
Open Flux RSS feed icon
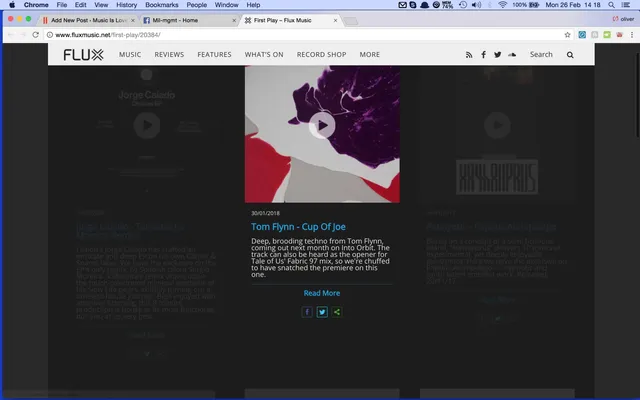469,55
